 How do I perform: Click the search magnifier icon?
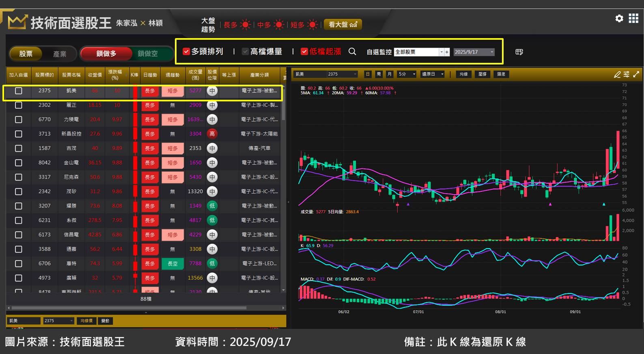tap(352, 51)
